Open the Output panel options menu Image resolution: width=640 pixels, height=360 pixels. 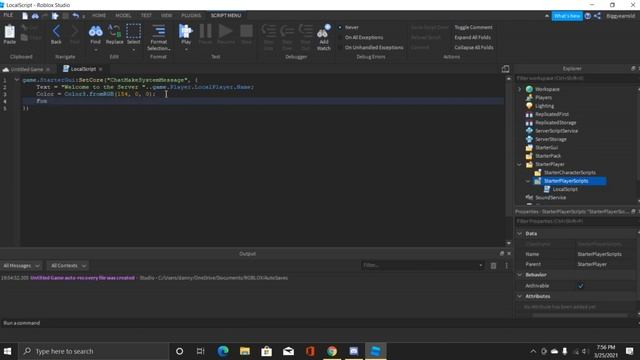coord(507,266)
